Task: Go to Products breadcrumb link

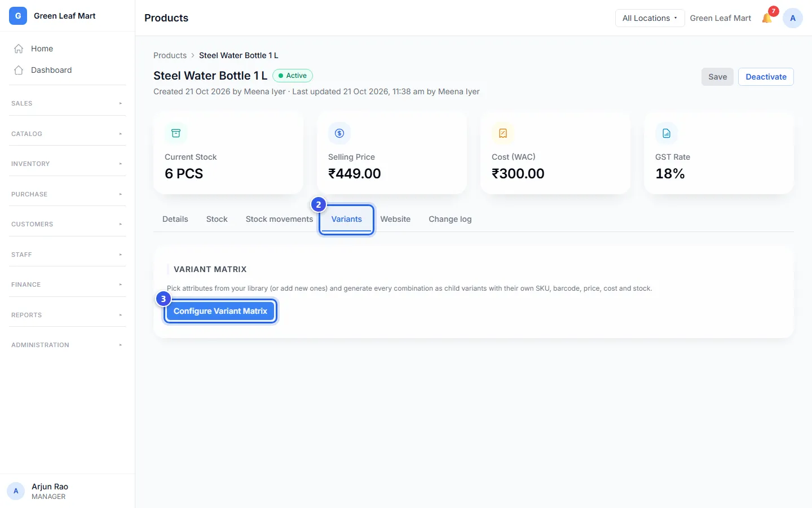Action: click(170, 55)
